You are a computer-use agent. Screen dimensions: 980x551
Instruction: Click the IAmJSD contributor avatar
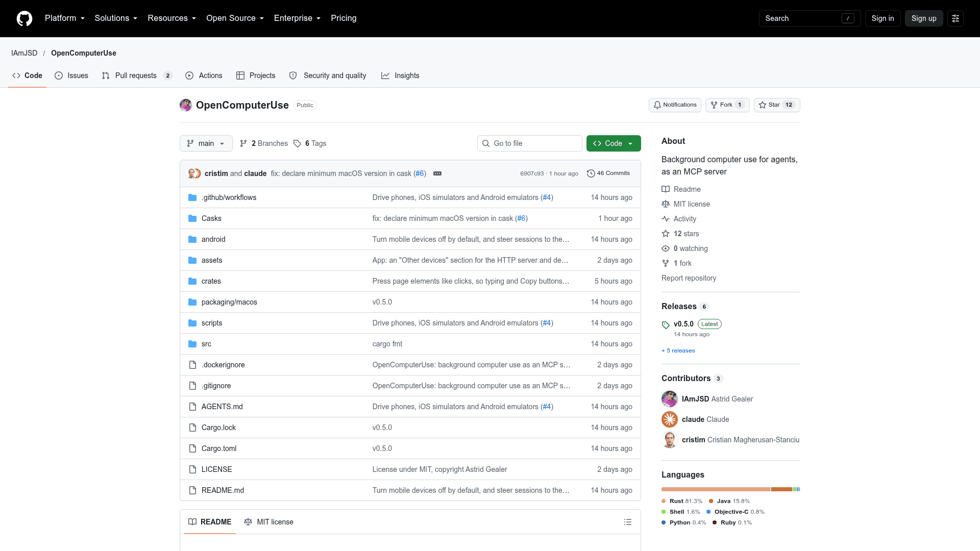(670, 399)
